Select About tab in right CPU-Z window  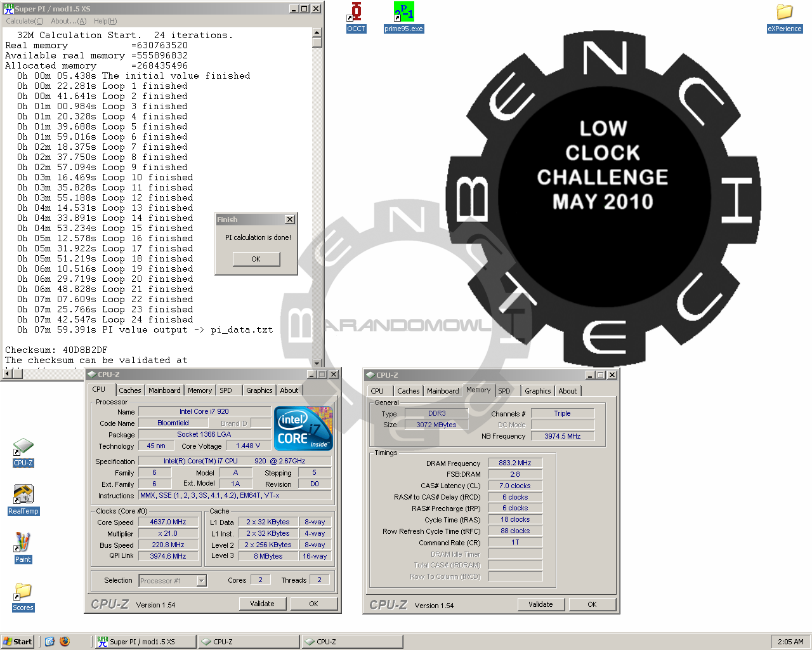[x=568, y=391]
